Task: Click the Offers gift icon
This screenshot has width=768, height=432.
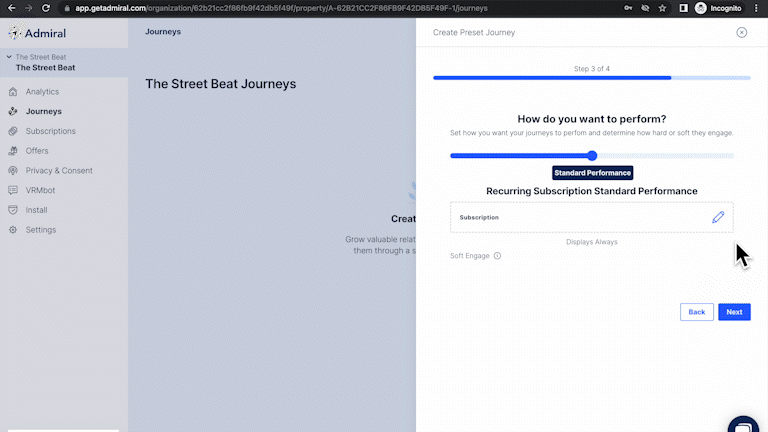Action: [13, 151]
